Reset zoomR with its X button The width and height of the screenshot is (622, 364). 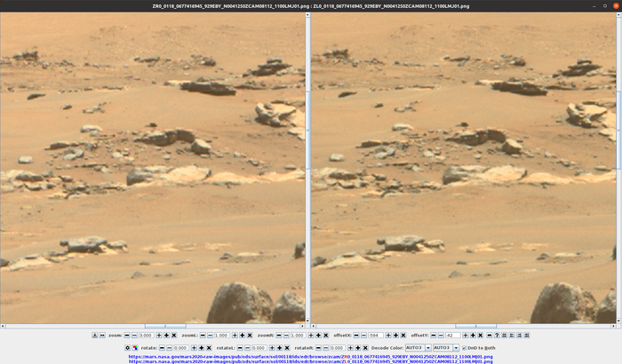[326, 336]
